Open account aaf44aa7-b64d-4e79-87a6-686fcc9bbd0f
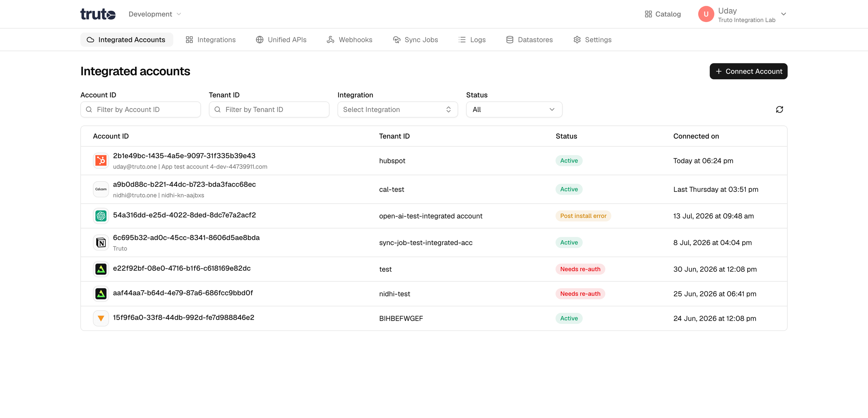This screenshot has width=868, height=418. pos(183,293)
